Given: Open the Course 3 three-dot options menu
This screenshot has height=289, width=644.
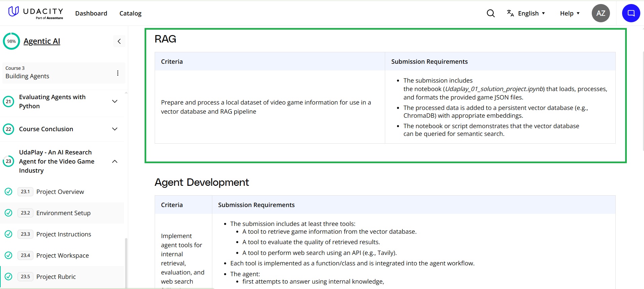Looking at the screenshot, I should click(x=118, y=73).
